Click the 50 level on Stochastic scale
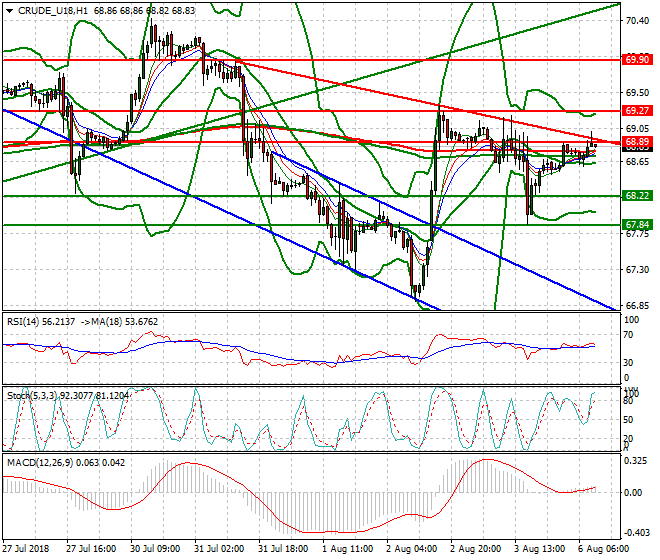 (x=628, y=420)
